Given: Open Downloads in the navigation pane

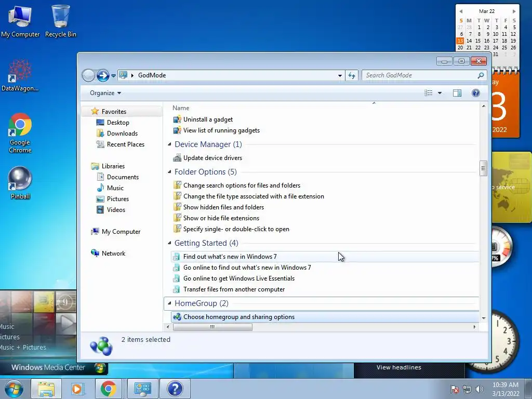Looking at the screenshot, I should [122, 134].
